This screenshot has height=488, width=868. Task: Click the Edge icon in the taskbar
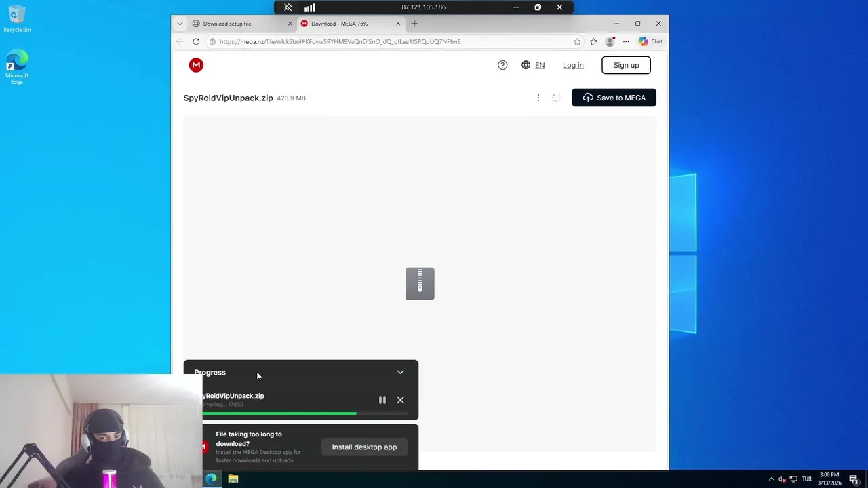tap(212, 479)
